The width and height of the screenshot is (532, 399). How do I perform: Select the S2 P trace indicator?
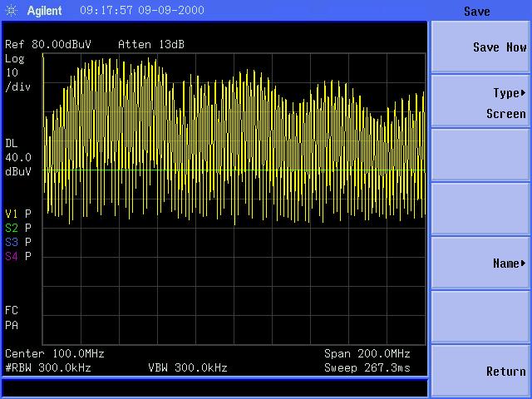(x=18, y=228)
